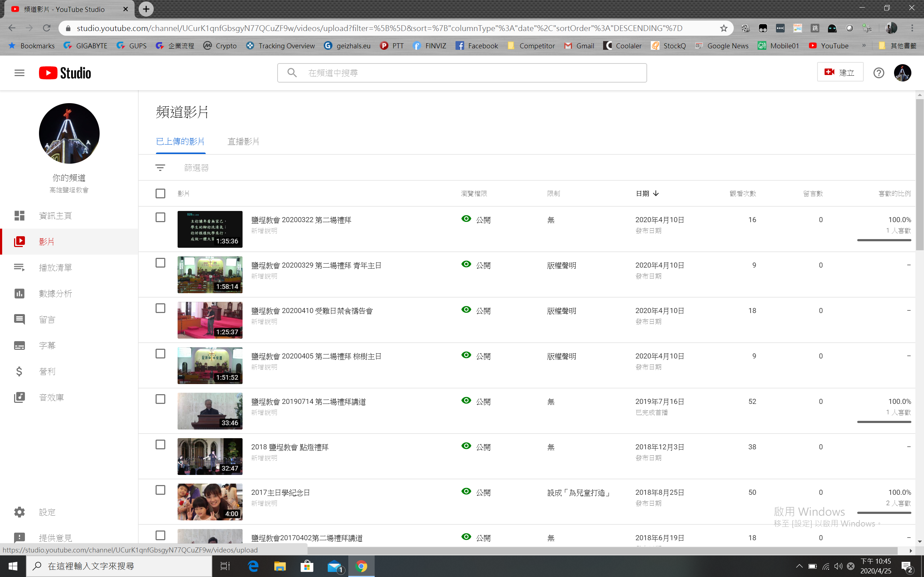This screenshot has height=577, width=924.
Task: Expand the bookmarks bar overflow chevron
Action: pyautogui.click(x=864, y=45)
